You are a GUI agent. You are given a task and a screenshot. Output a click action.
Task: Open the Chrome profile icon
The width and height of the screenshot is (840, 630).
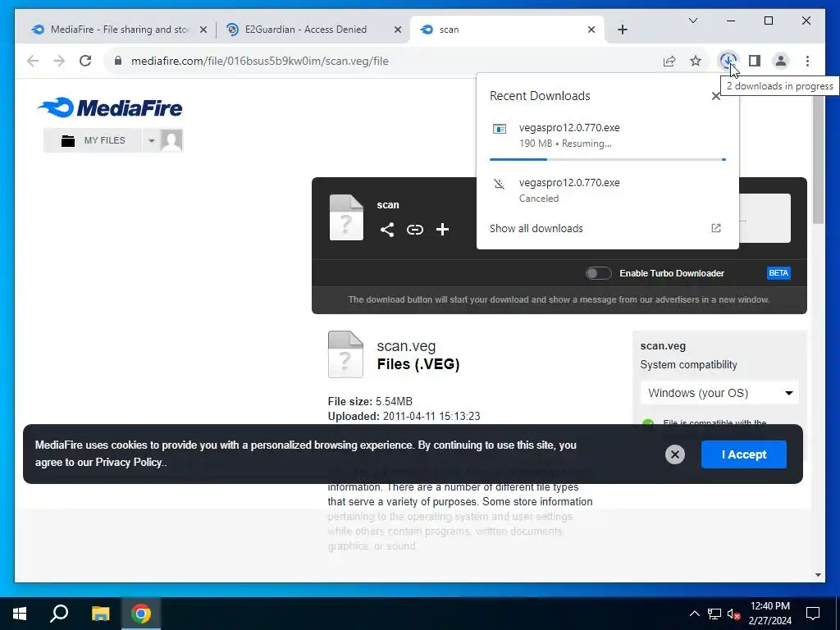[x=781, y=61]
